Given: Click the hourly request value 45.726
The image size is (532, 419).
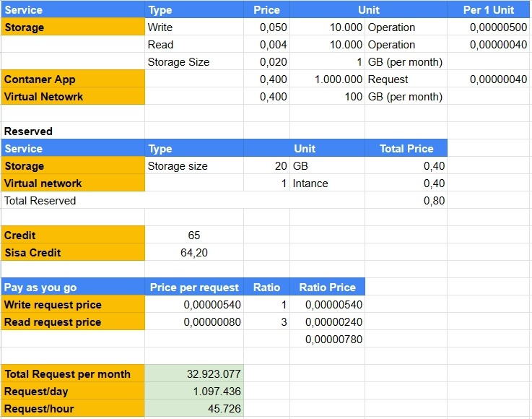Looking at the screenshot, I should coord(194,408).
